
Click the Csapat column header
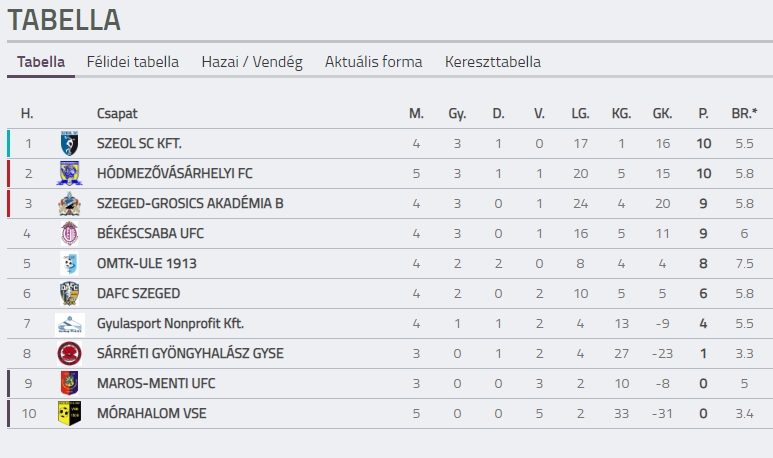click(x=117, y=113)
